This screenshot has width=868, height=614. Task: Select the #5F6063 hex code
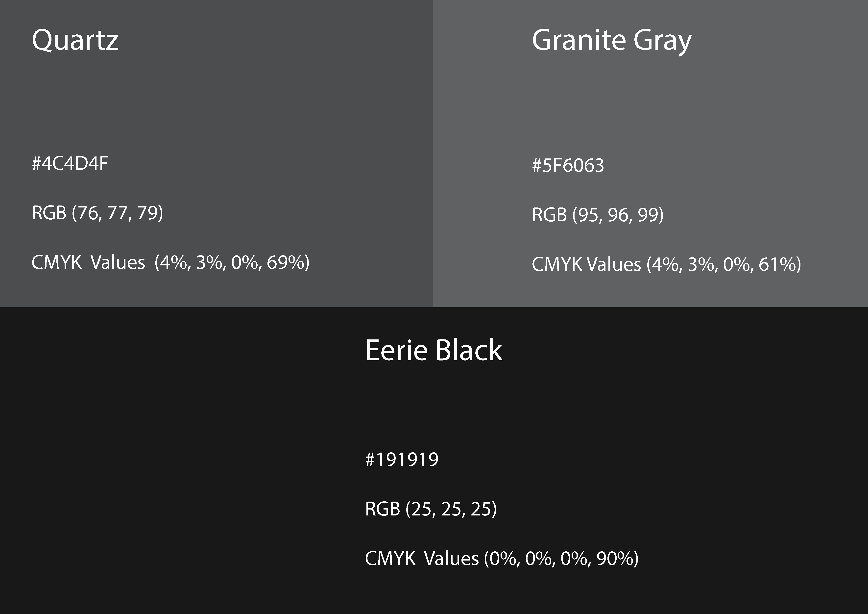pyautogui.click(x=568, y=165)
